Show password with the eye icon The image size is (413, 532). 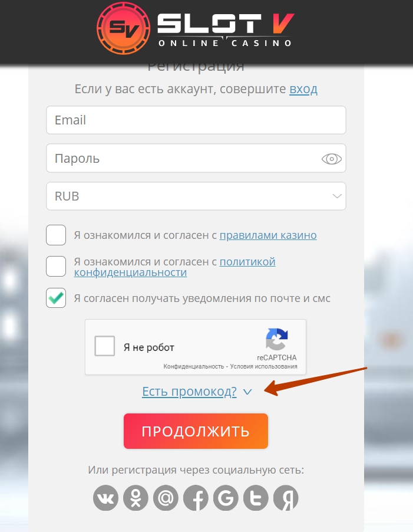pyautogui.click(x=331, y=159)
